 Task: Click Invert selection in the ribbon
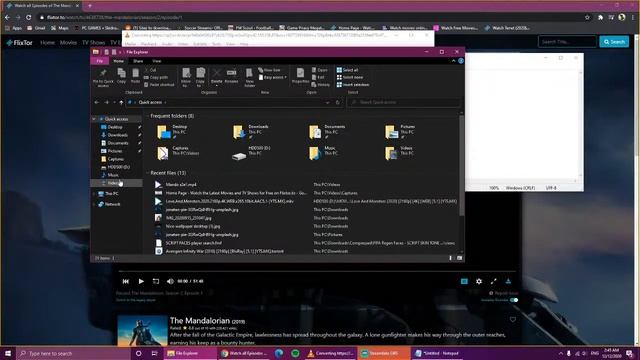click(x=353, y=85)
